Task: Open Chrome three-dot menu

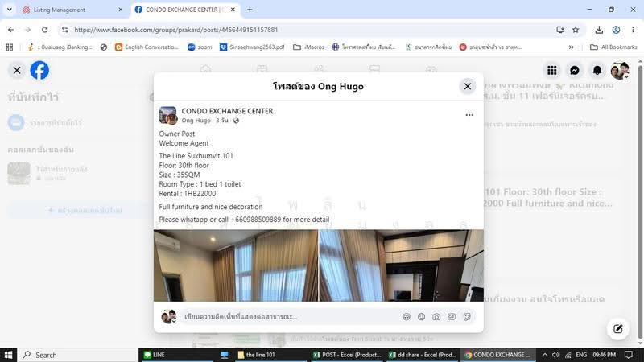Action: [633, 30]
